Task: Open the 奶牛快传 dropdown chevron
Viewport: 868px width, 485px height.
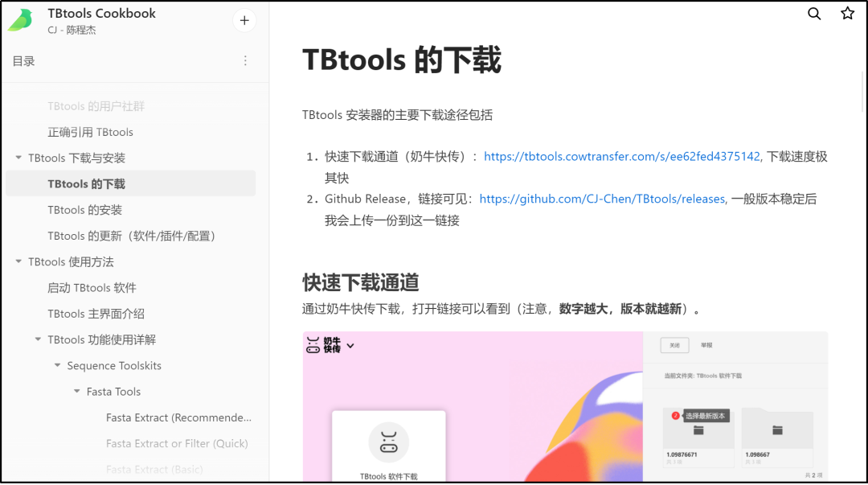Action: [349, 344]
